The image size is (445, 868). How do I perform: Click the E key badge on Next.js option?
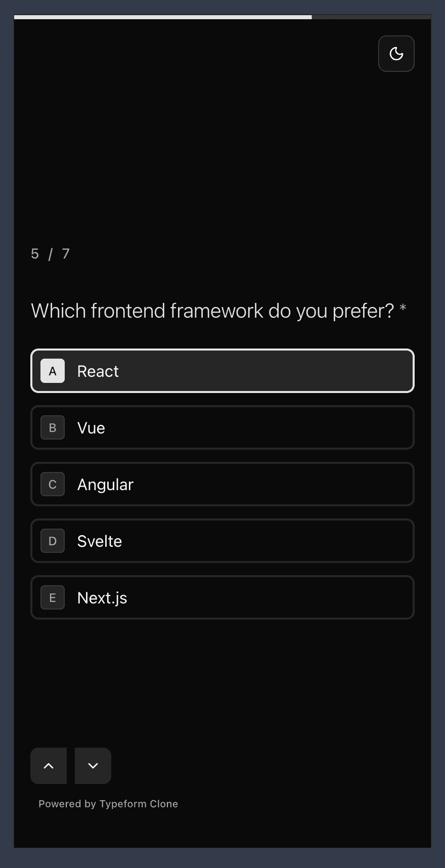[52, 597]
